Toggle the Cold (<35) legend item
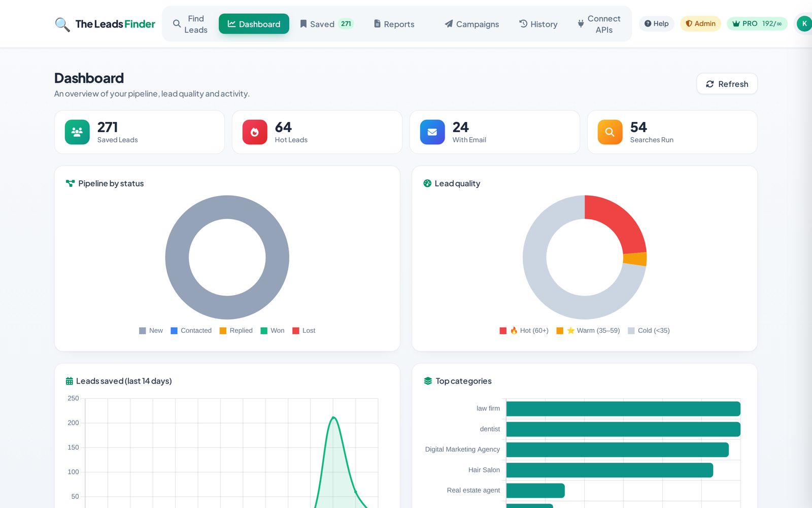 click(649, 331)
